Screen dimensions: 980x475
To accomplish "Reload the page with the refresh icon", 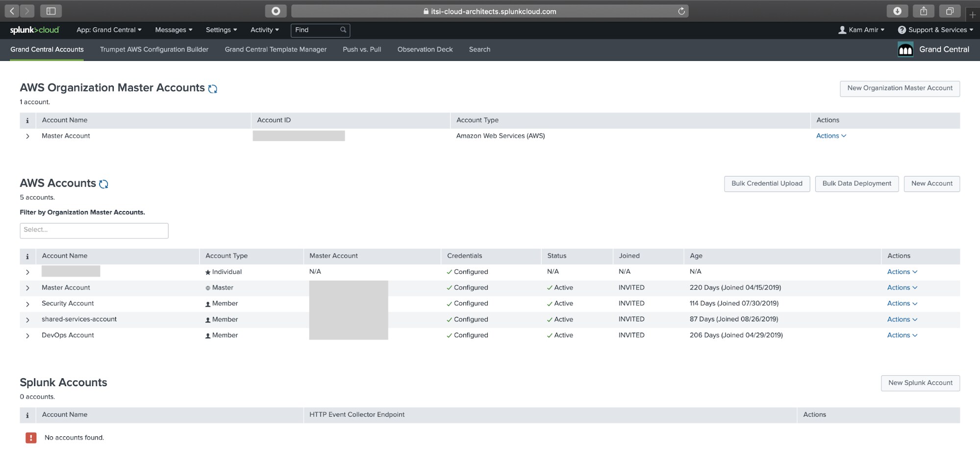I will point(681,11).
